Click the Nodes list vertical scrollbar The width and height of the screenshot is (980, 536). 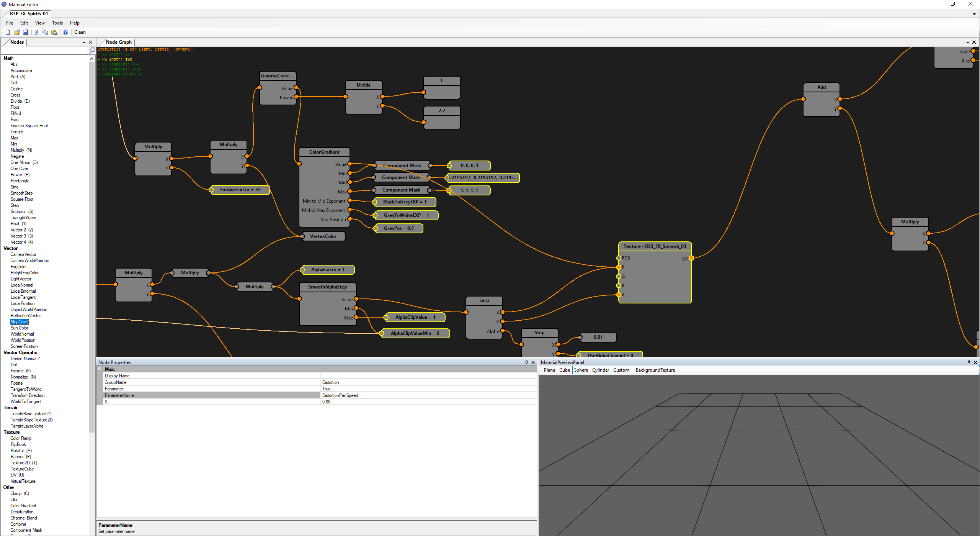click(91, 245)
